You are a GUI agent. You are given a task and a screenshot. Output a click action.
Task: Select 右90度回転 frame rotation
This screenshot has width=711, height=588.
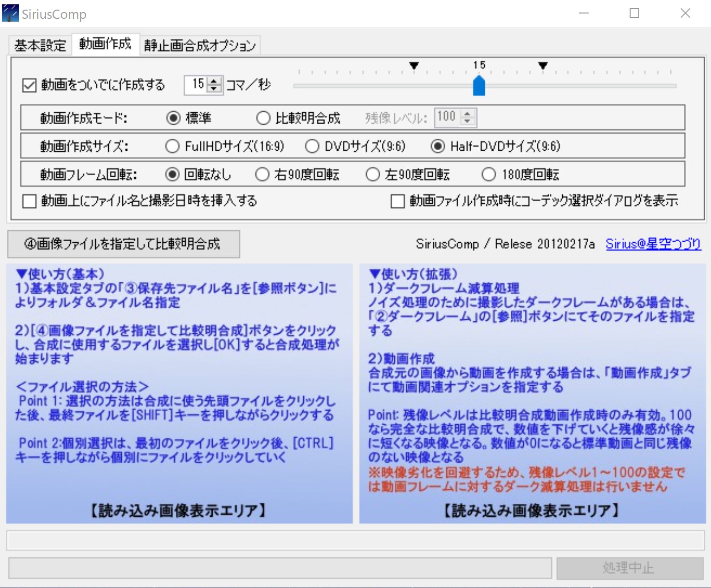click(262, 174)
